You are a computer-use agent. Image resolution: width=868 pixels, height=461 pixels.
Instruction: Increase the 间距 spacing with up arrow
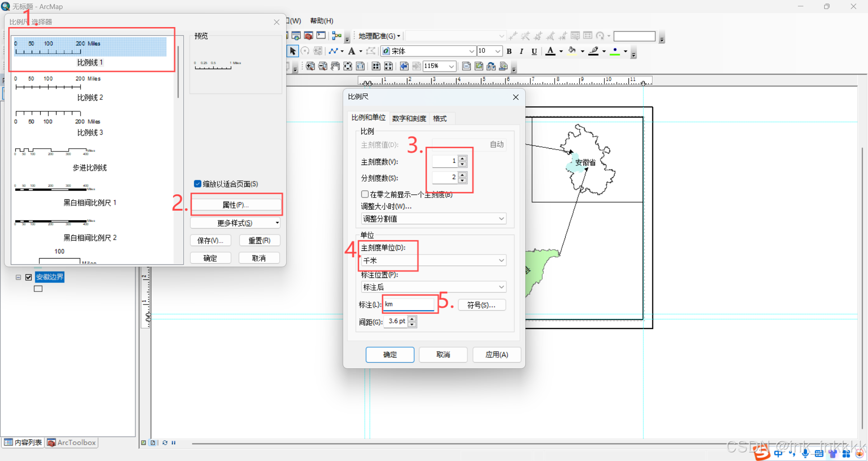[x=412, y=319]
